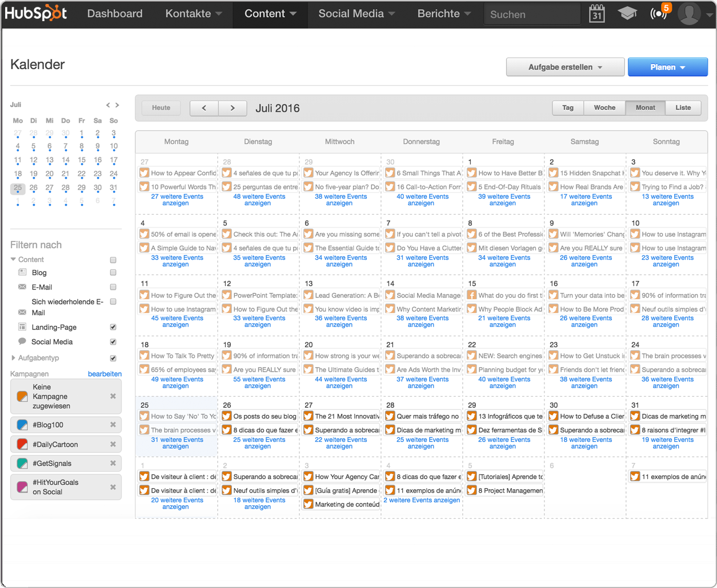Expand the Aufgabentyp filter section
The width and height of the screenshot is (717, 588).
14,358
